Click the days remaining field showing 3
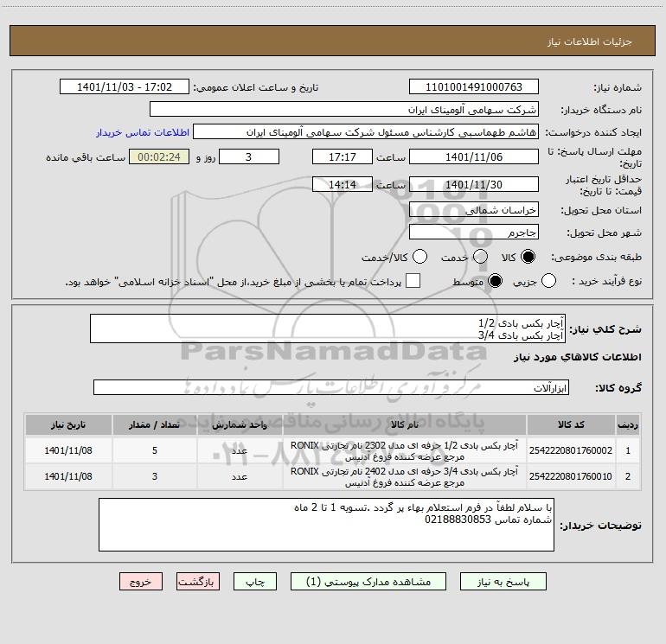This screenshot has width=666, height=644. [249, 156]
